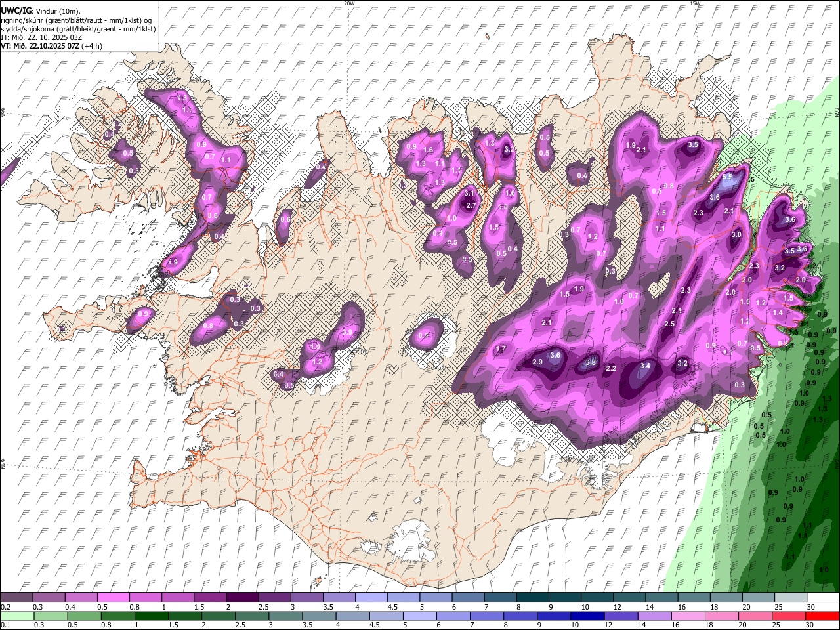Pick upper scale swatch between 6 and 7
The height and width of the screenshot is (630, 840).
tap(468, 598)
